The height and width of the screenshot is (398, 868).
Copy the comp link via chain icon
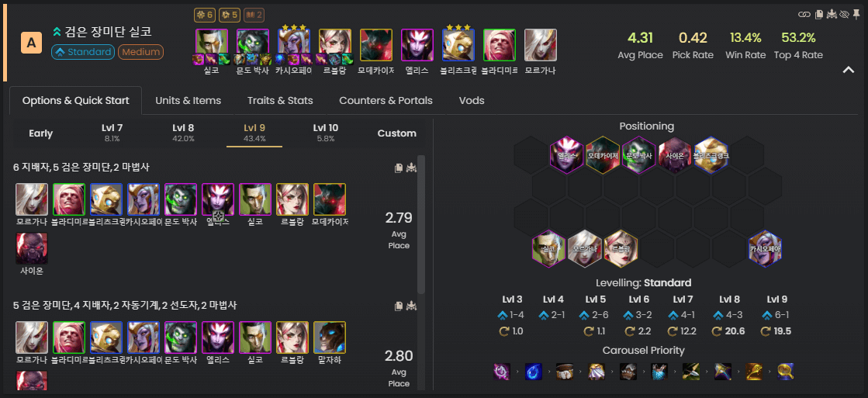coord(805,15)
